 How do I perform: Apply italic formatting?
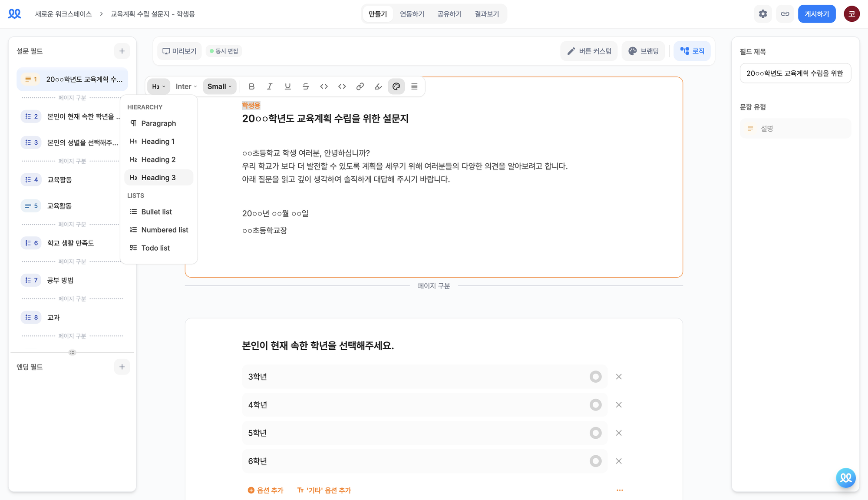pos(270,86)
